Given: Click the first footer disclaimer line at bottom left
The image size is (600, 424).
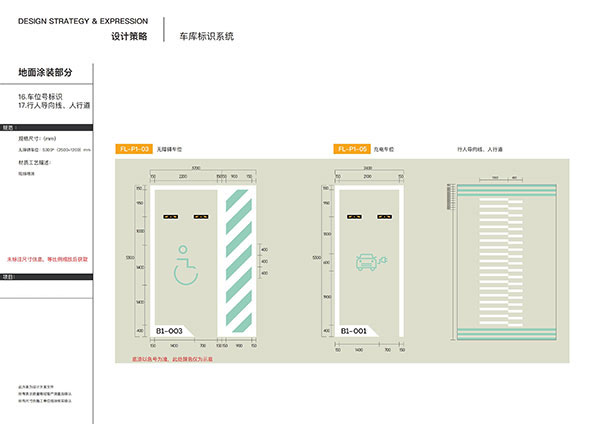Looking at the screenshot, I should coord(36,387).
